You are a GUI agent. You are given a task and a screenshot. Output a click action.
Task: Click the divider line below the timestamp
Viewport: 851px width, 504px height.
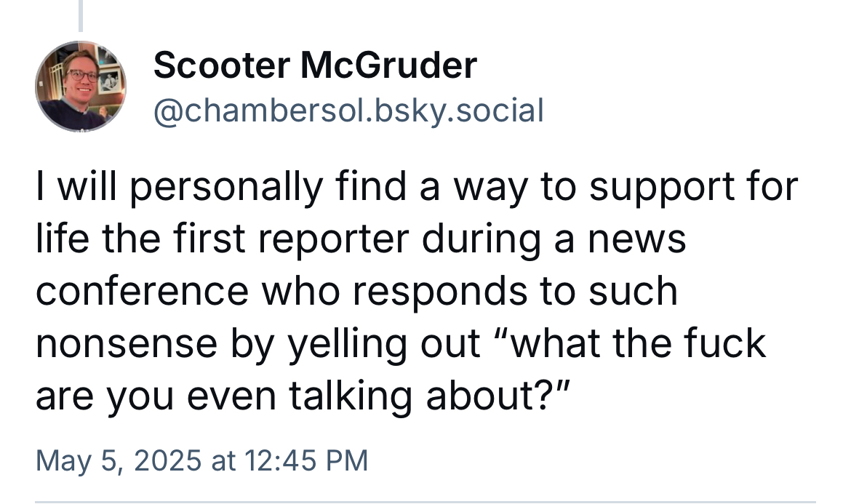click(x=425, y=501)
